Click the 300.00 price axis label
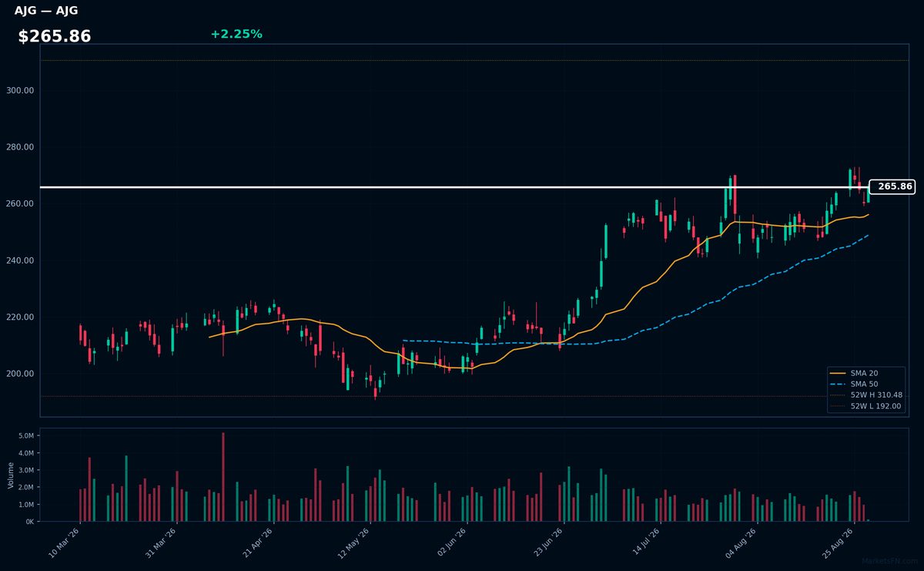Image resolution: width=924 pixels, height=571 pixels. coord(20,90)
